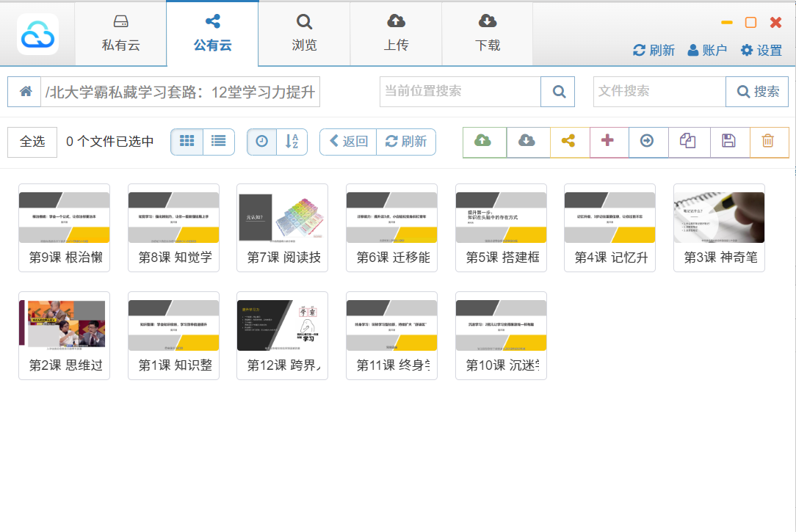796x532 pixels.
Task: Click the trash delete icon
Action: point(768,142)
